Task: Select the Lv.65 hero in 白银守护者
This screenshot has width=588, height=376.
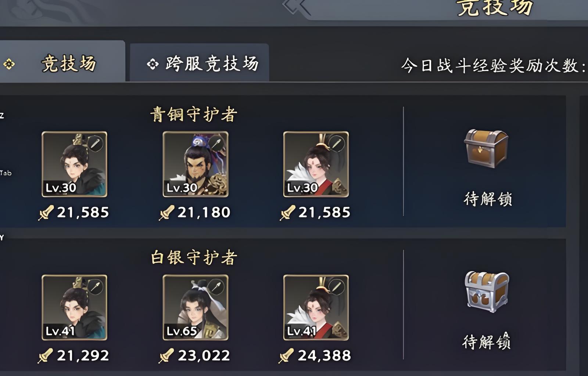Action: click(196, 307)
